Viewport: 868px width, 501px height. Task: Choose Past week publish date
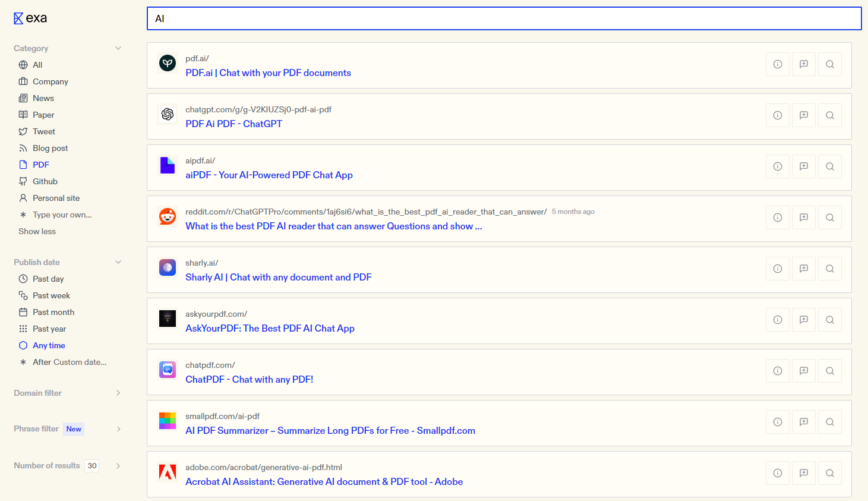(45, 295)
